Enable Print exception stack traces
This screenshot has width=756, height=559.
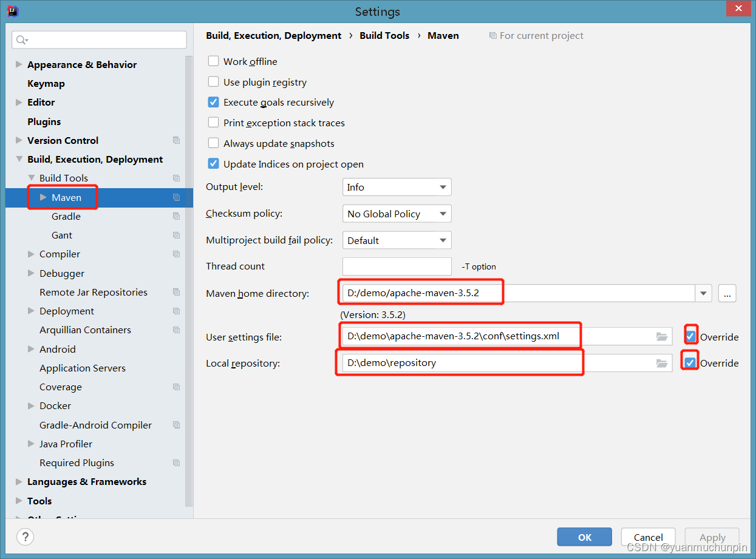(x=213, y=123)
